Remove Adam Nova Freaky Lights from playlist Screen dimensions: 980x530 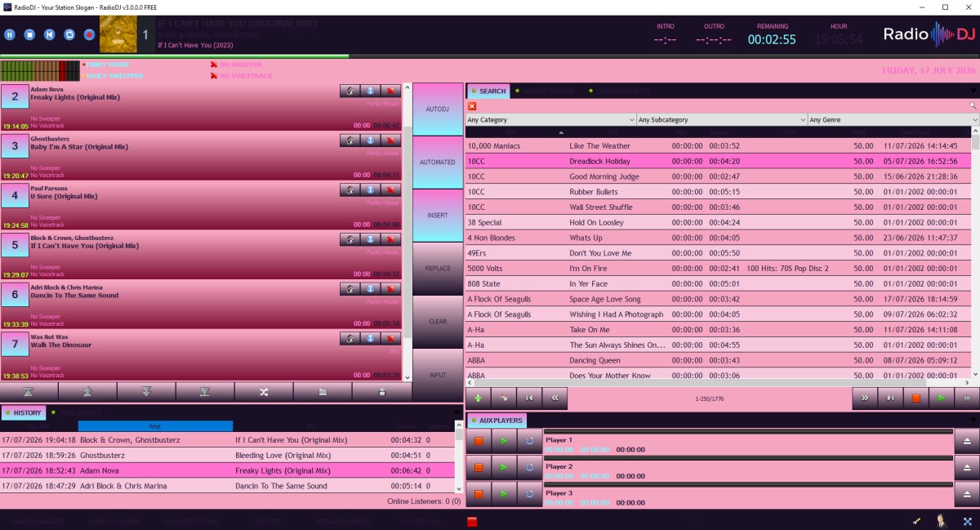390,91
